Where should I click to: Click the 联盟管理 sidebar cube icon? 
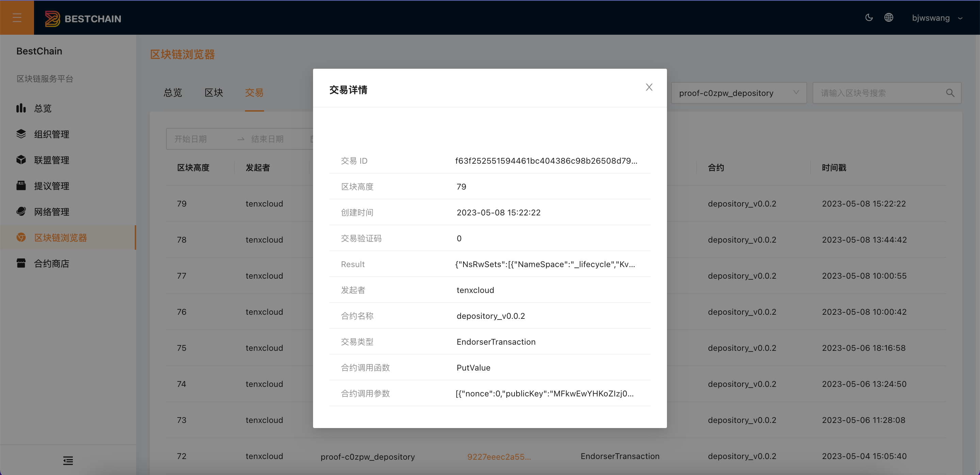(x=21, y=160)
